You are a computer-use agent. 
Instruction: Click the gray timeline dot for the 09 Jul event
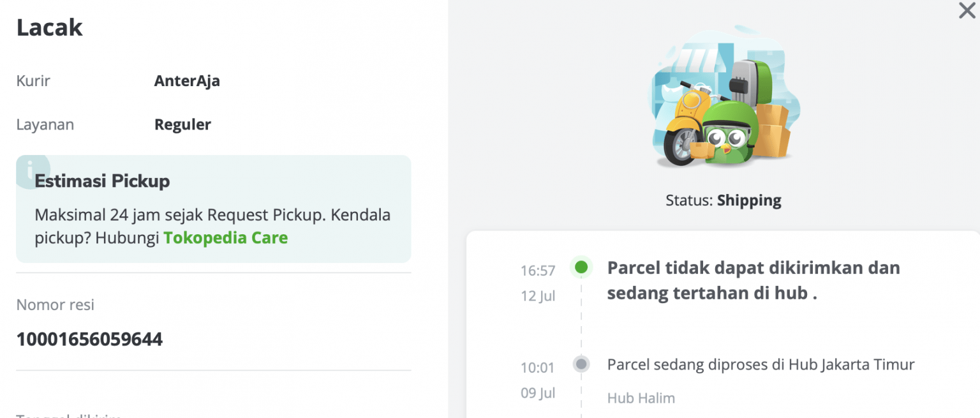pyautogui.click(x=581, y=364)
